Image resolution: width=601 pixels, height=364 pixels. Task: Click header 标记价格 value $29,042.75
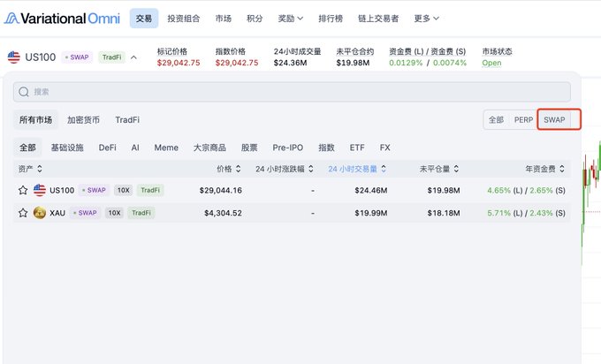pyautogui.click(x=179, y=63)
